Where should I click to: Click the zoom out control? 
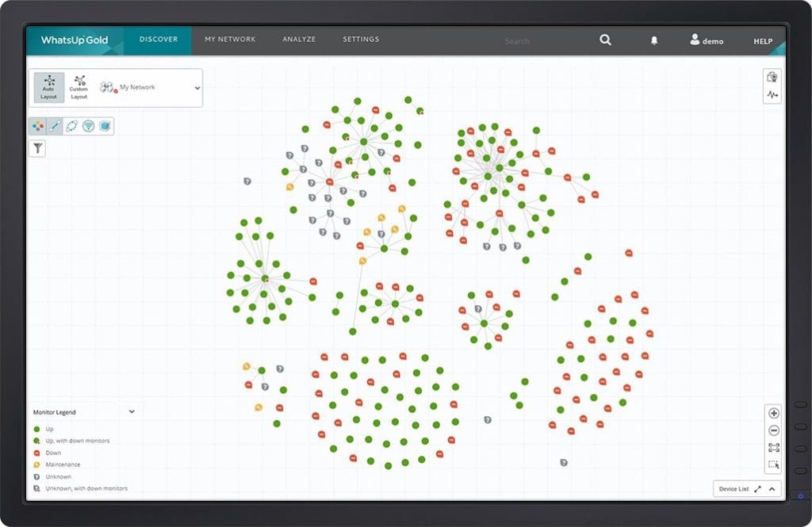(x=773, y=430)
